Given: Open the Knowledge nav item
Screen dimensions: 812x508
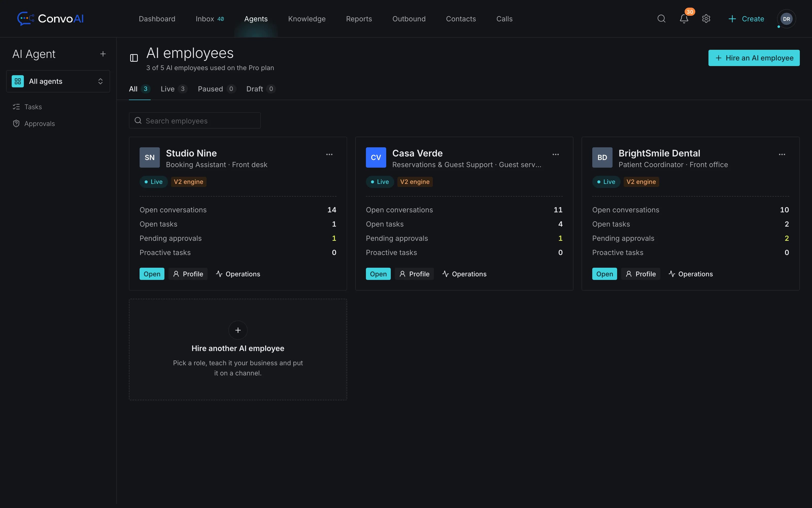Looking at the screenshot, I should [307, 19].
